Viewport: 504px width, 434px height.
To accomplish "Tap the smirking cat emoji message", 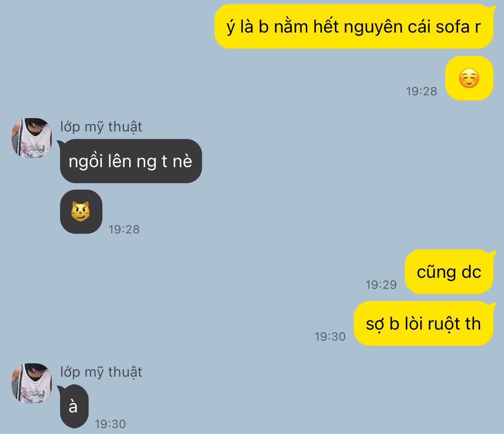I will (81, 212).
